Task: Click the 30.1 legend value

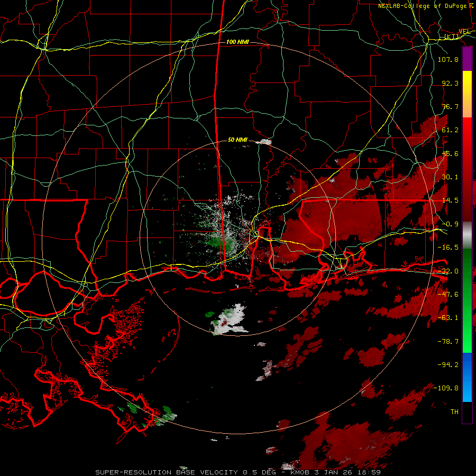Action: coord(450,177)
